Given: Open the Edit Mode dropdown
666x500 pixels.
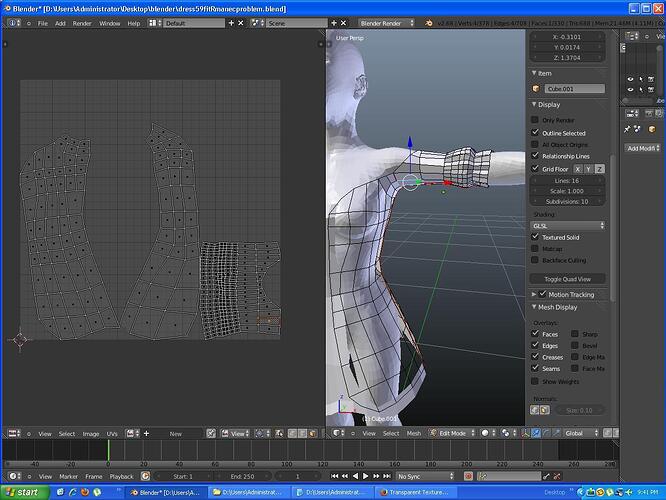Looking at the screenshot, I should tap(452, 433).
